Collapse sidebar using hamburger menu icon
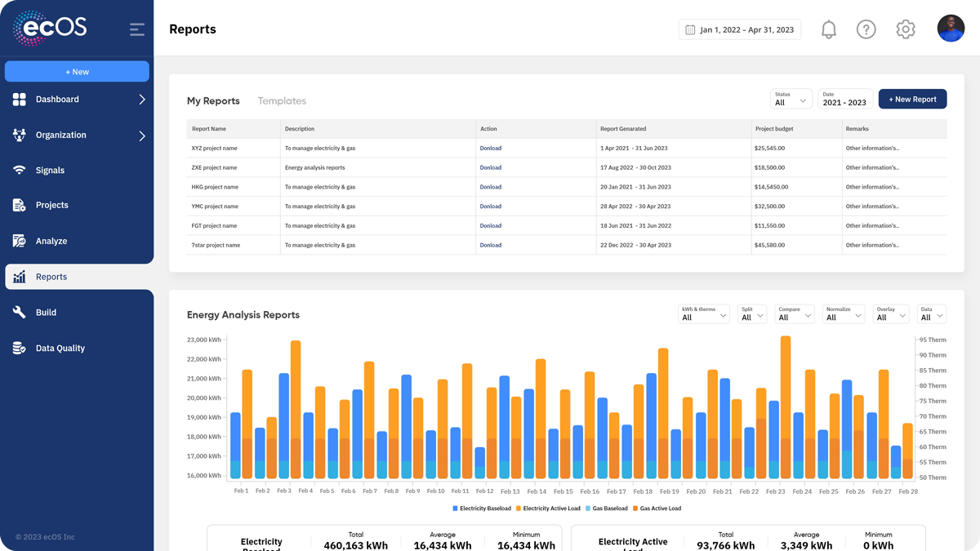 coord(137,29)
